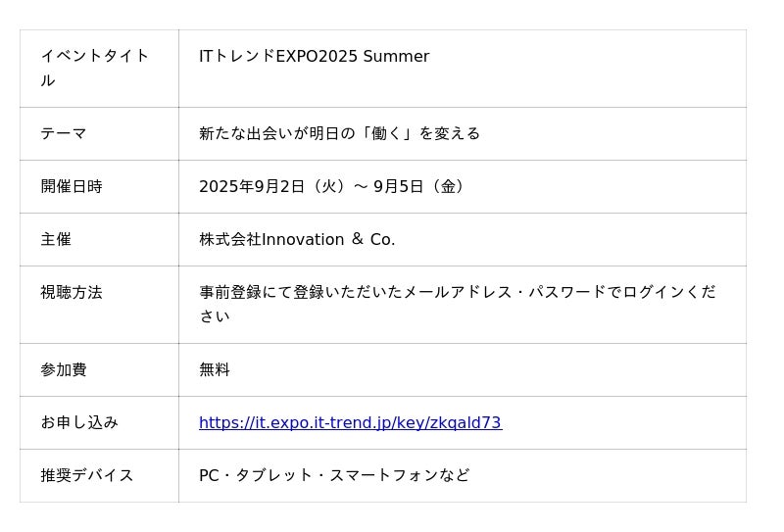The height and width of the screenshot is (532, 784).
Task: Click the theme text 新たな出会いが明日の「働く」を変える
Action: (339, 133)
